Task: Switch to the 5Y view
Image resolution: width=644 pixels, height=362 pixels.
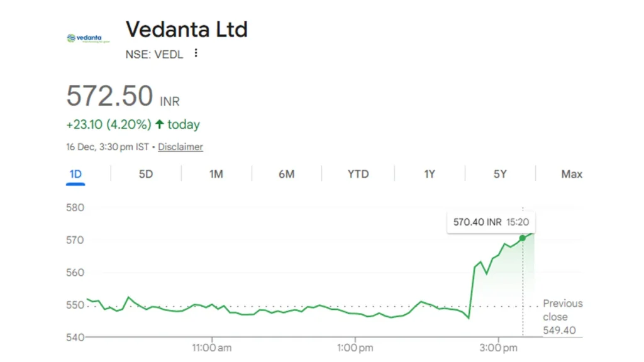Action: click(499, 174)
